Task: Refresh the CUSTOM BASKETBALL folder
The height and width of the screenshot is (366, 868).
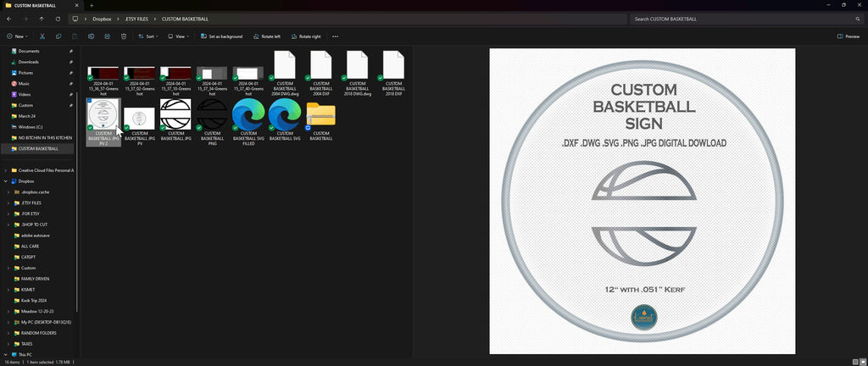Action: coord(58,19)
